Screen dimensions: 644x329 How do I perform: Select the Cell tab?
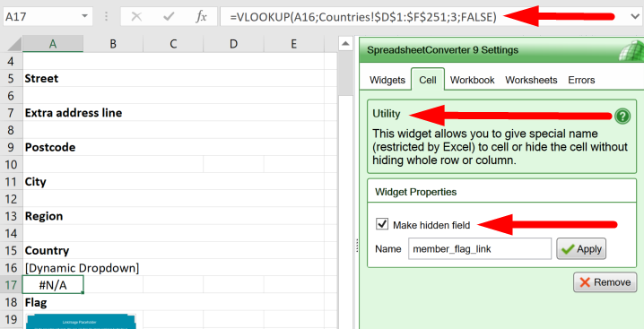(428, 80)
